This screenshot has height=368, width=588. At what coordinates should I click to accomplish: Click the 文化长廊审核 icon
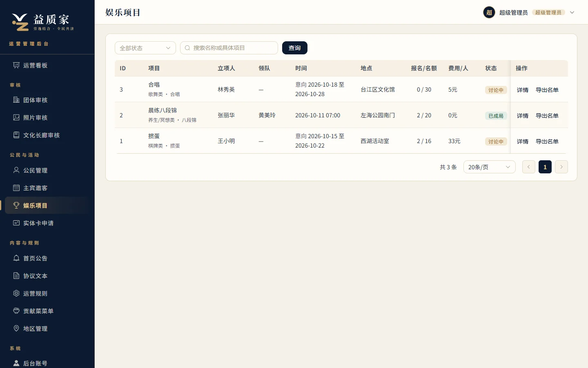pyautogui.click(x=16, y=135)
